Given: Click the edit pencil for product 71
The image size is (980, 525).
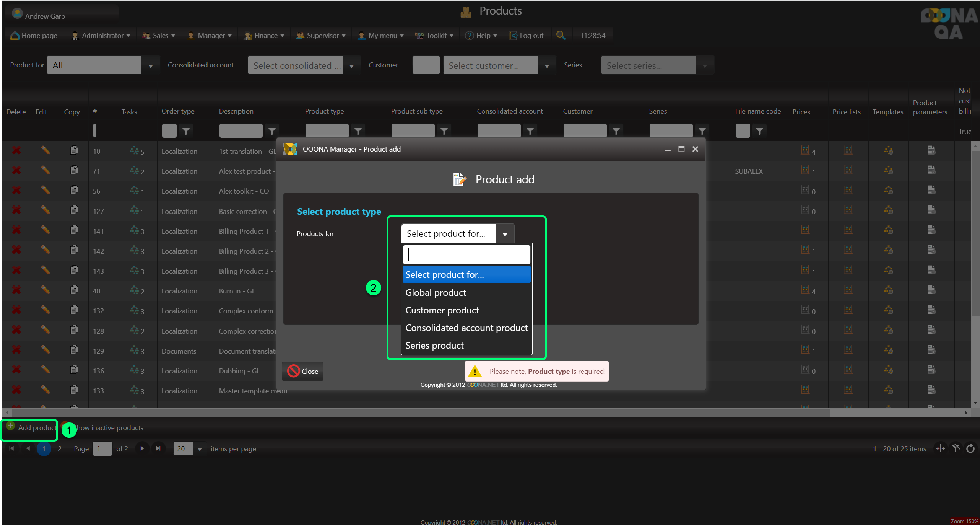Looking at the screenshot, I should tap(45, 170).
